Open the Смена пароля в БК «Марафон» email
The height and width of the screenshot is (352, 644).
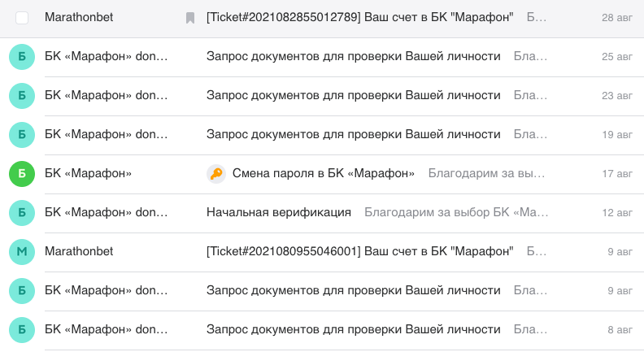[x=324, y=173]
